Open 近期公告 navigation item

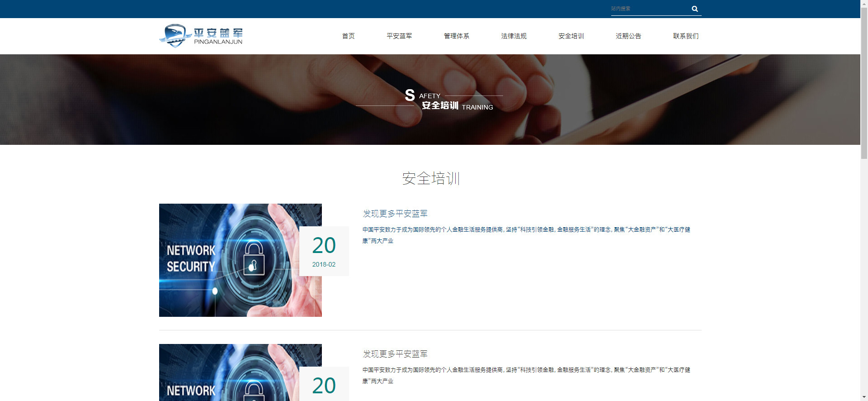(628, 36)
